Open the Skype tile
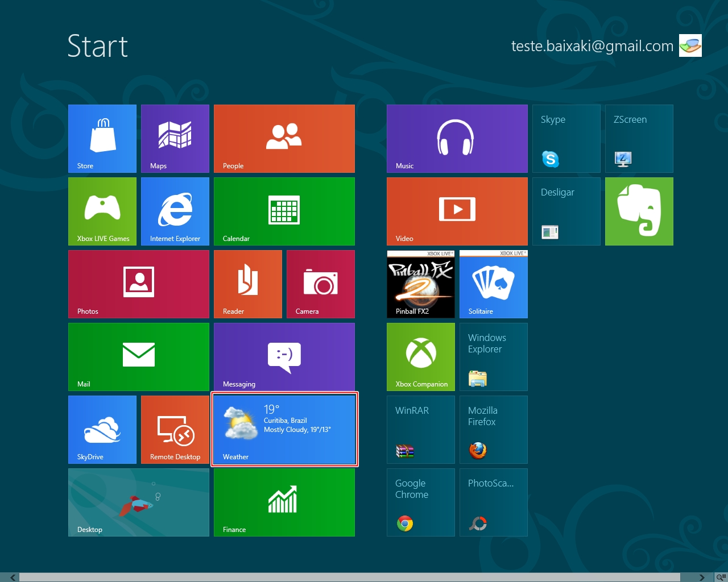The height and width of the screenshot is (582, 728). pyautogui.click(x=566, y=139)
